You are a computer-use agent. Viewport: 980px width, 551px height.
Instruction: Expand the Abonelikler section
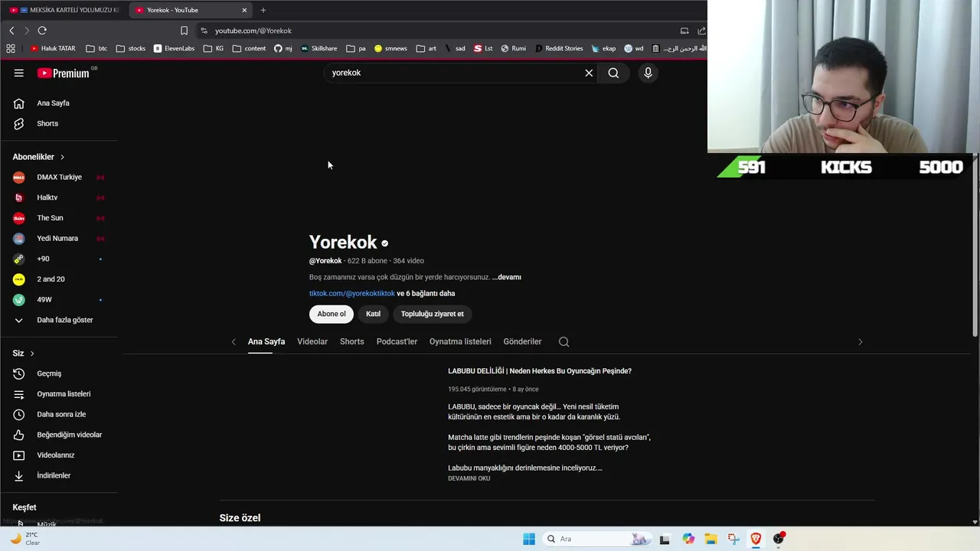(x=39, y=157)
